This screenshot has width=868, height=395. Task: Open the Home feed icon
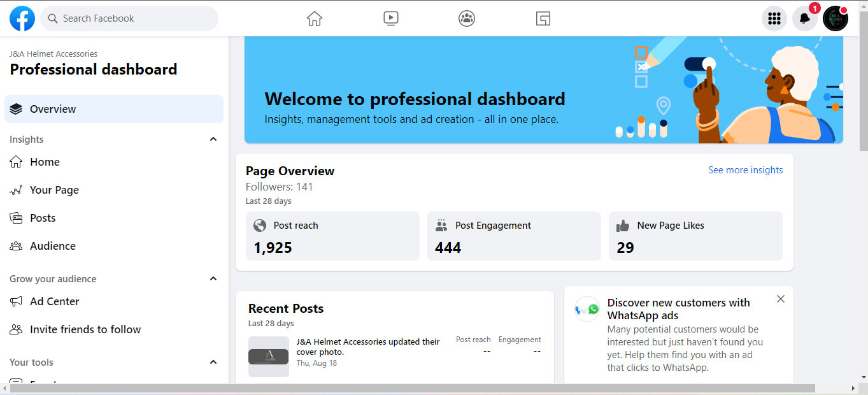(315, 18)
